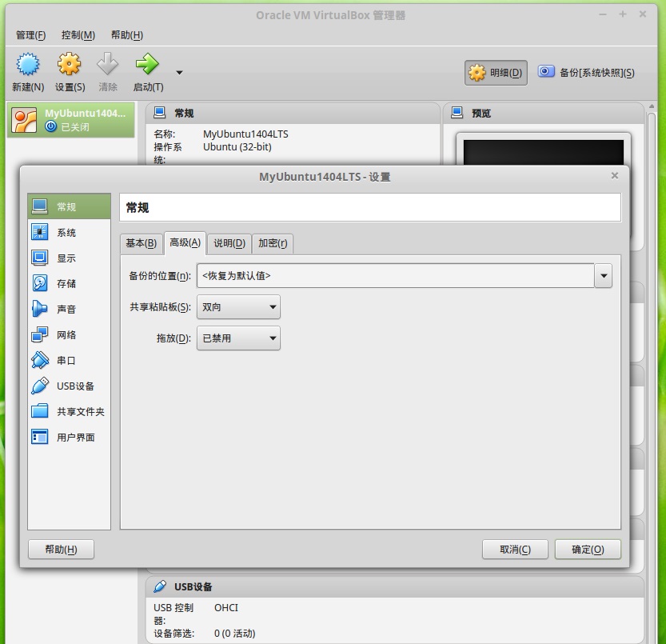Screen dimensions: 666x644
Task: Click the 确定(O) button
Action: coord(587,550)
